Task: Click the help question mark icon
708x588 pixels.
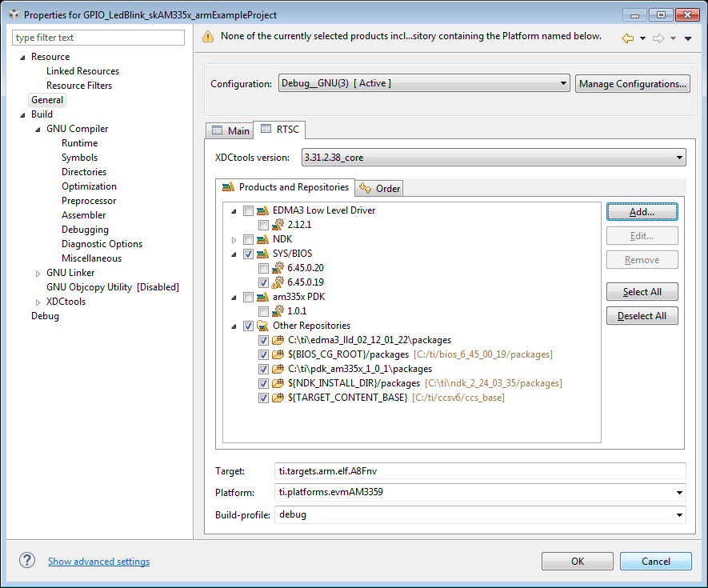Action: pos(27,561)
